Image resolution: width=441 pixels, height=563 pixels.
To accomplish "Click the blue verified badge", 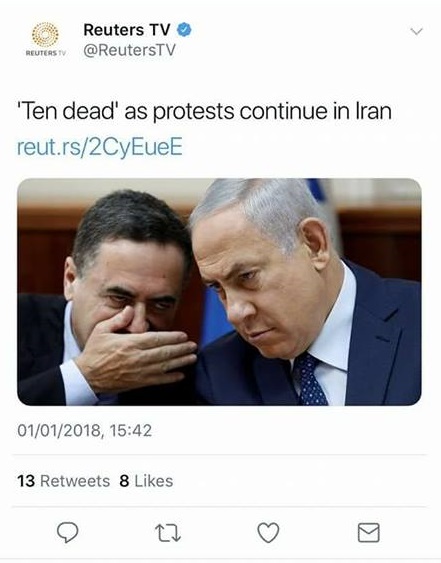I will click(x=184, y=30).
